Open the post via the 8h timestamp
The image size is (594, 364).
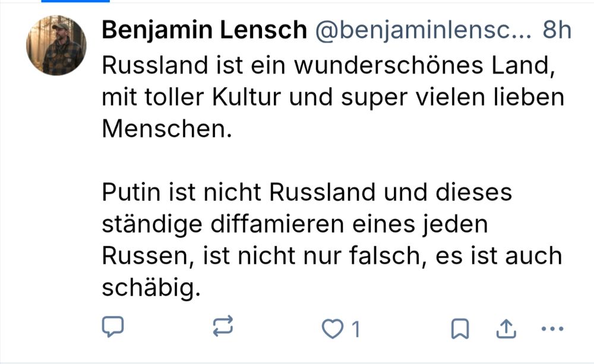pos(557,31)
